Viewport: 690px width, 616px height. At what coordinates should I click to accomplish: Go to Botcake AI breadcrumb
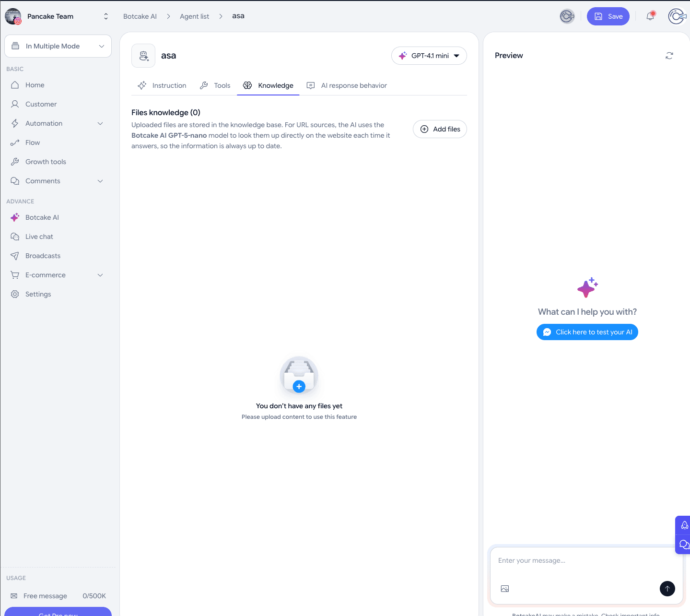click(x=140, y=16)
